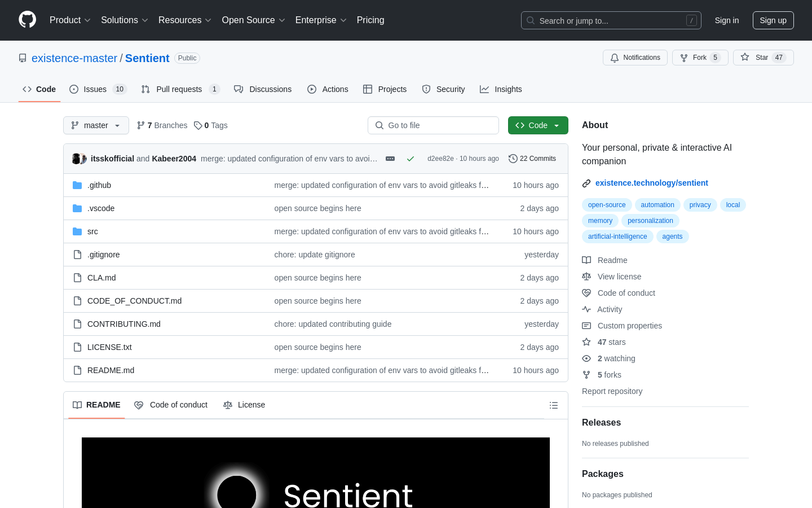Screen dimensions: 812x508
Task: Click the artificial-intelligence topic tag
Action: click(x=617, y=237)
